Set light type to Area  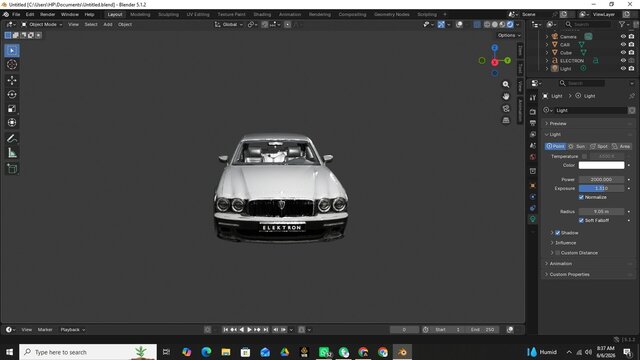[x=621, y=146]
